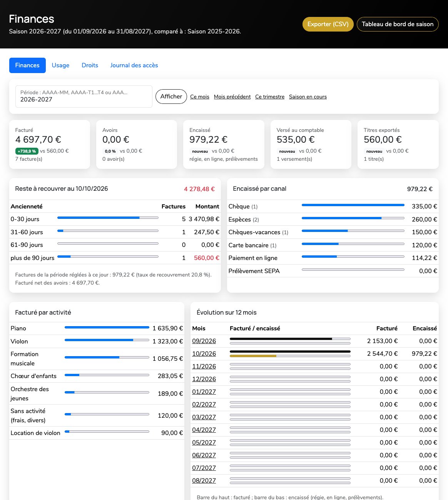The width and height of the screenshot is (448, 500).
Task: Open the Journal des accès tab
Action: [134, 65]
